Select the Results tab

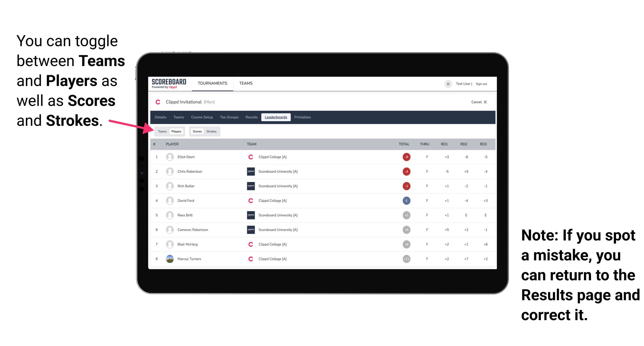[x=252, y=117]
